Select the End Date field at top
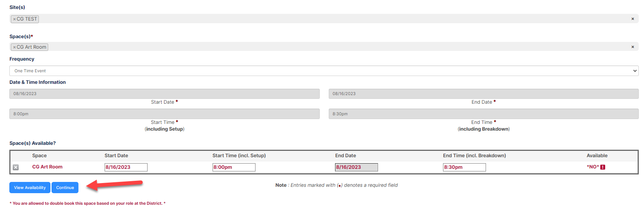The image size is (644, 210). click(x=484, y=94)
